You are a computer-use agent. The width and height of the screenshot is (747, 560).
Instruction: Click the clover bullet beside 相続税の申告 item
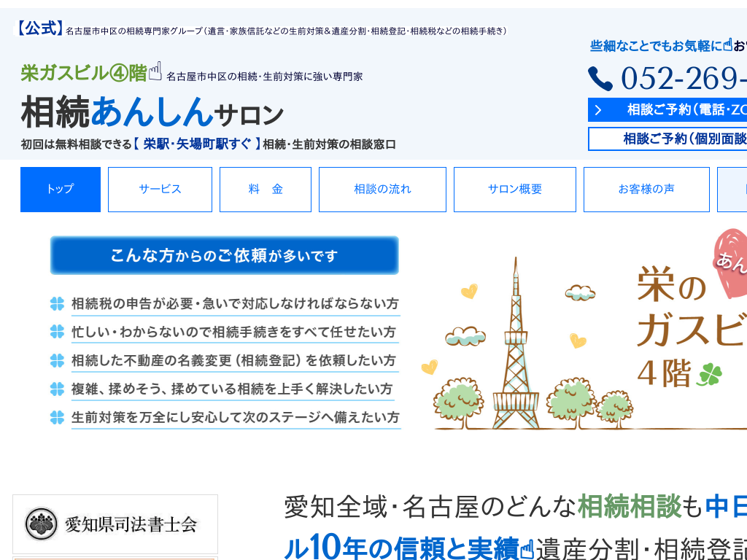pos(57,303)
